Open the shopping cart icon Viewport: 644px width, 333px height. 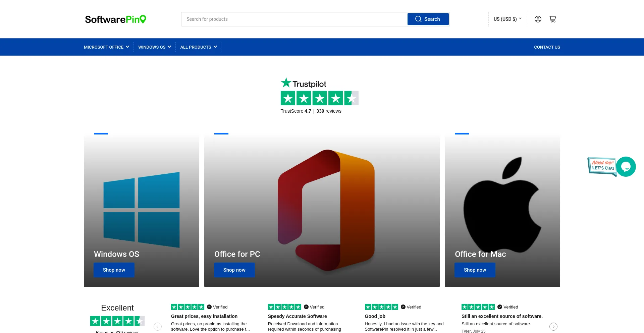[x=553, y=19]
